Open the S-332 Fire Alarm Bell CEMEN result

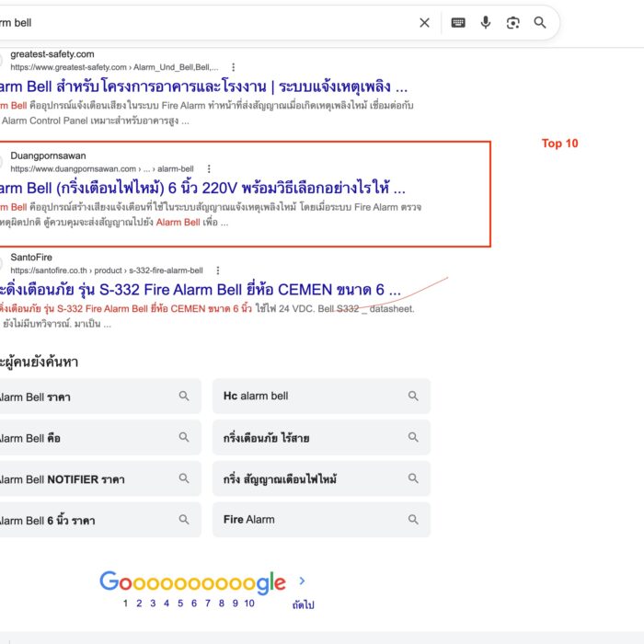(201, 290)
